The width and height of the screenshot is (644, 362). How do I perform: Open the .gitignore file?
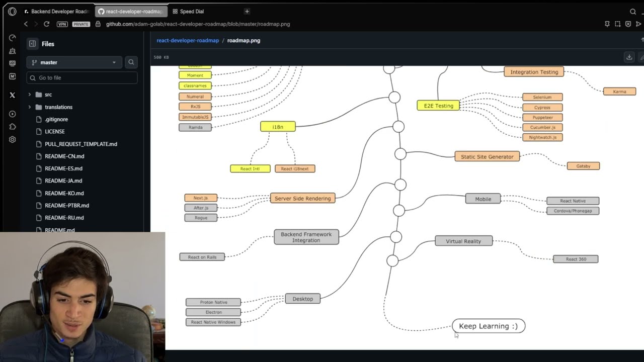click(x=56, y=119)
